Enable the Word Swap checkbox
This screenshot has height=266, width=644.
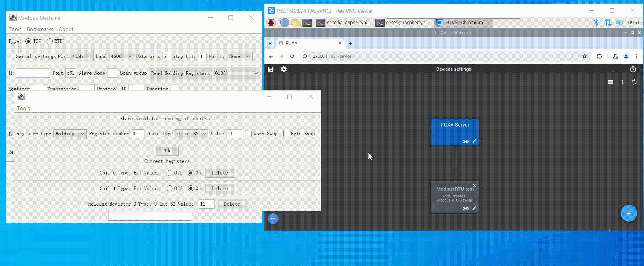(x=249, y=134)
